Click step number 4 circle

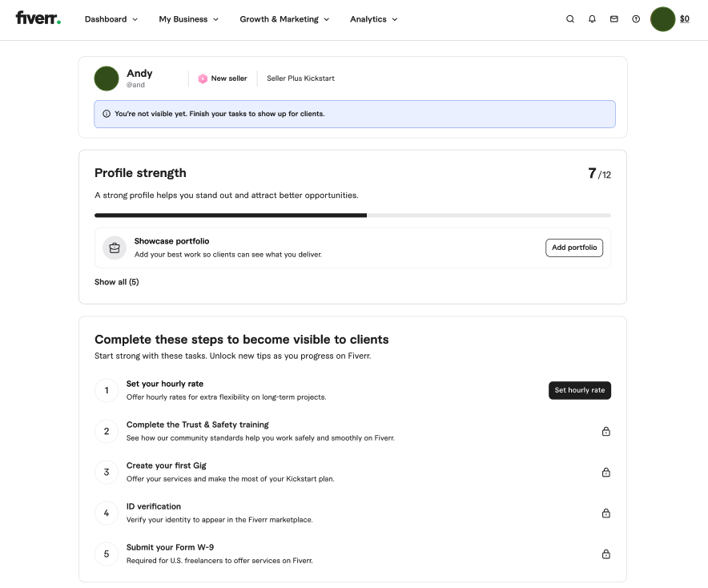tap(107, 513)
